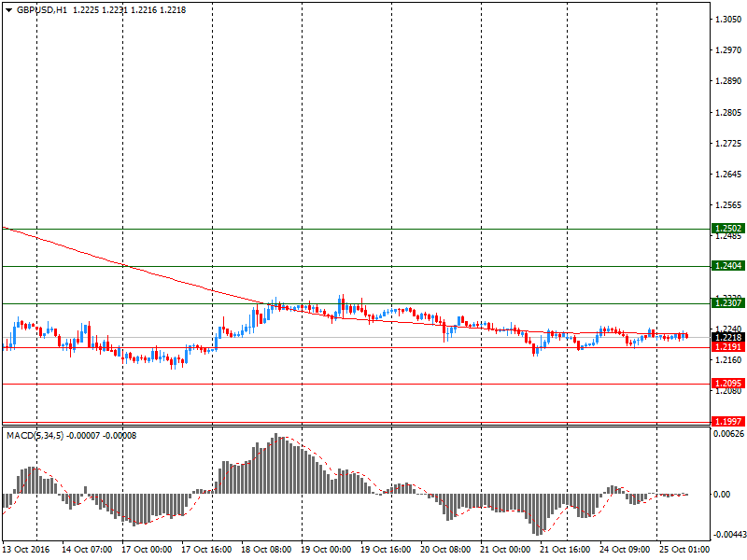Click the 20 Oct 08:00 time axis label

(x=445, y=549)
